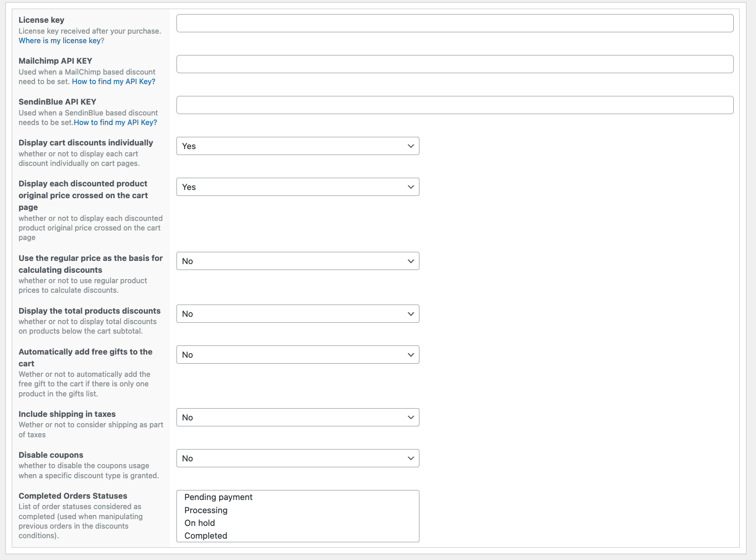Open Display cart discounts individually dropdown
The height and width of the screenshot is (560, 756).
(298, 146)
